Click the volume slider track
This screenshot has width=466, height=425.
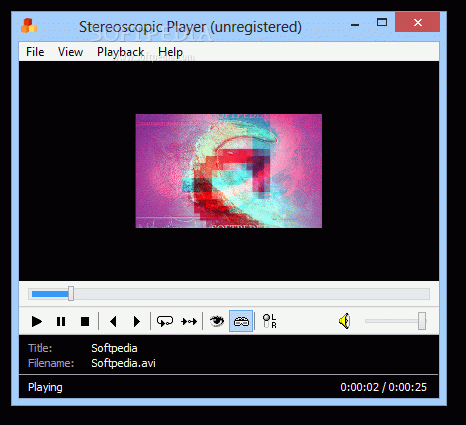click(x=392, y=321)
